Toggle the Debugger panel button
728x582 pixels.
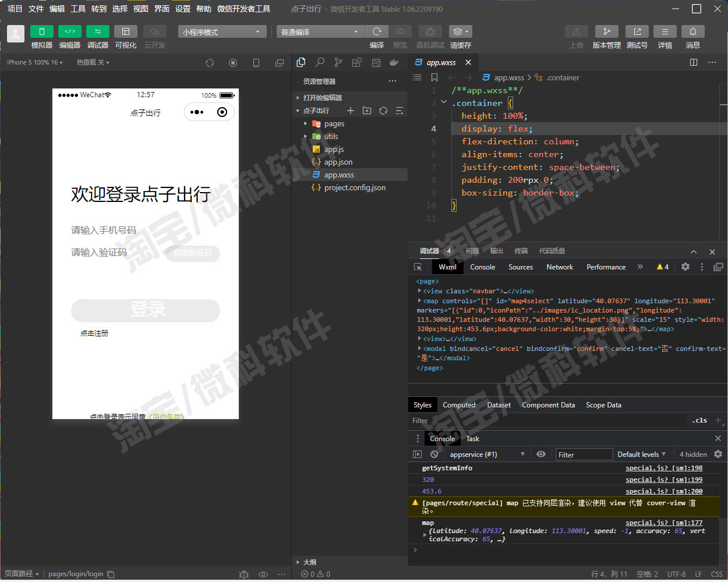97,31
